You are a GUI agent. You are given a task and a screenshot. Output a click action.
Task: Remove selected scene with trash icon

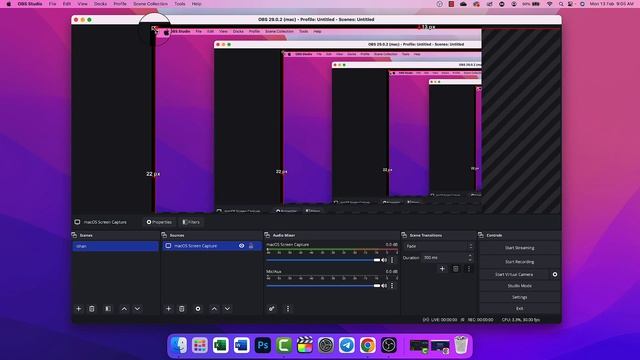[92, 309]
